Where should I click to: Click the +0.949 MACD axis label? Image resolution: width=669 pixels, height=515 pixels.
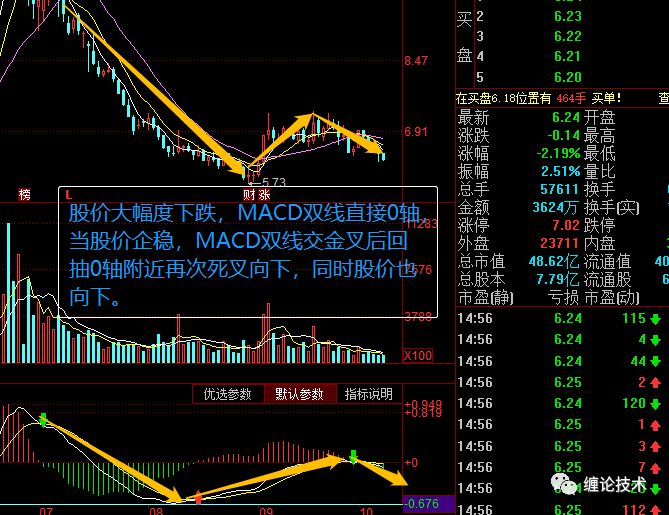tap(423, 404)
